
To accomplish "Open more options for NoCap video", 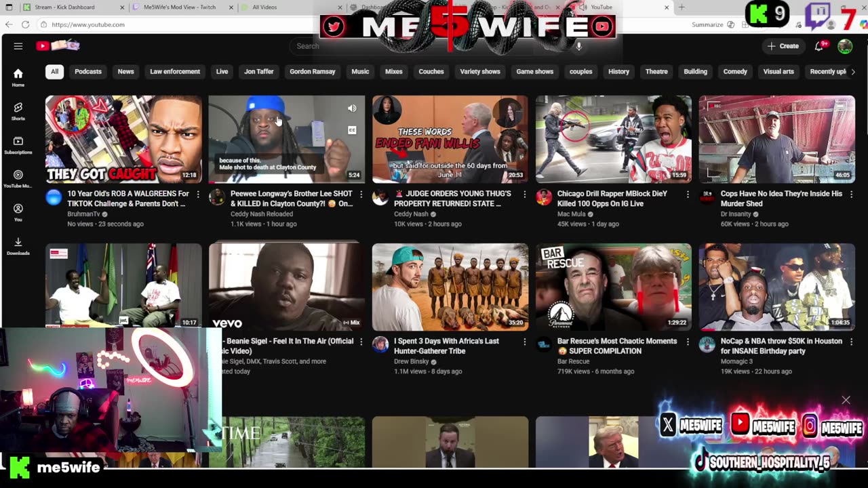I will pos(851,342).
